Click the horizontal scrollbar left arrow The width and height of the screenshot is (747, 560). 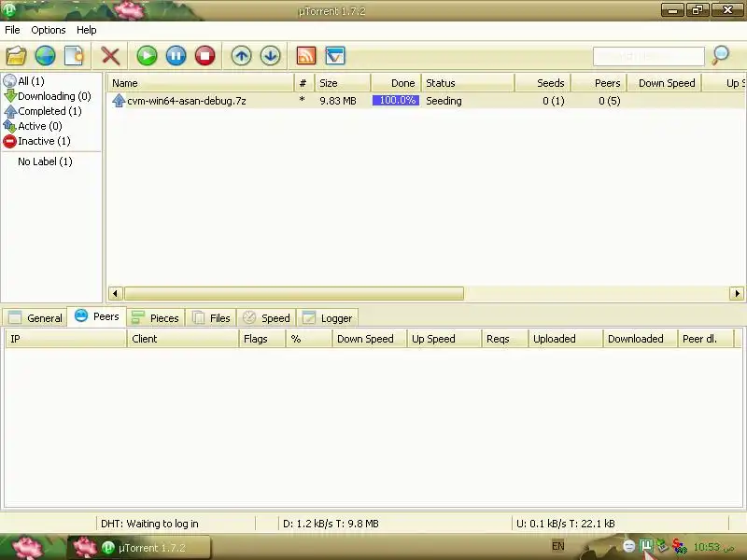pos(115,293)
